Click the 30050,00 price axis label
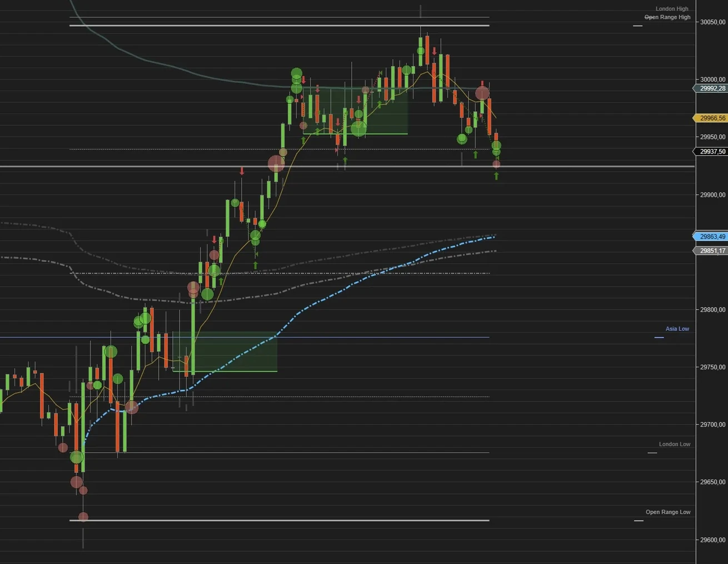This screenshot has width=728, height=564. click(712, 22)
